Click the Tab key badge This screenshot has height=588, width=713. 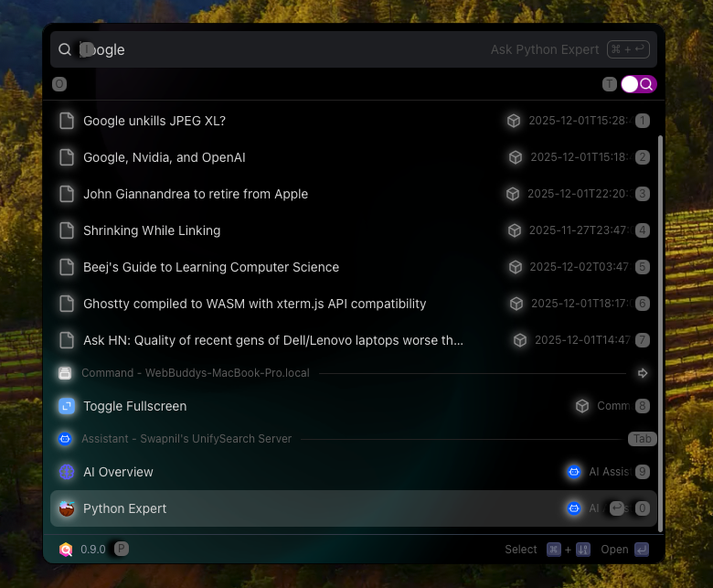click(x=643, y=439)
